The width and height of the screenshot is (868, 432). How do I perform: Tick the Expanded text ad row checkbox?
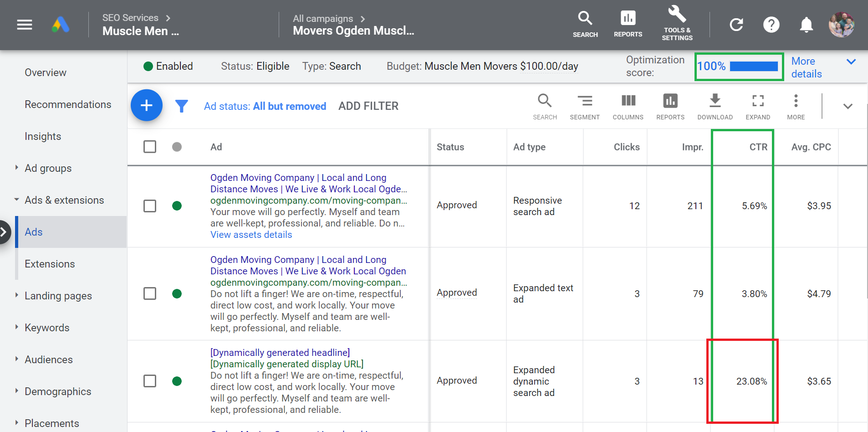(150, 293)
